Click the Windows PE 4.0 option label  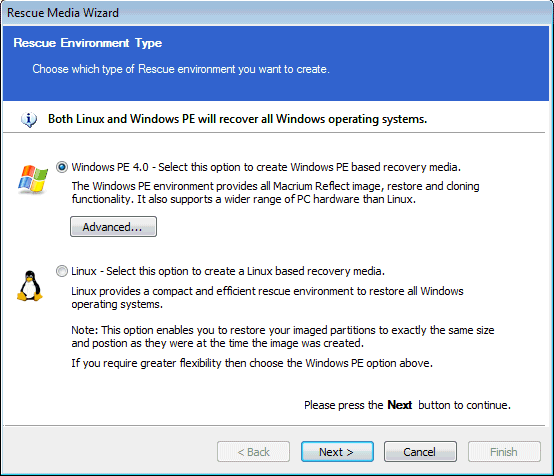tap(266, 167)
